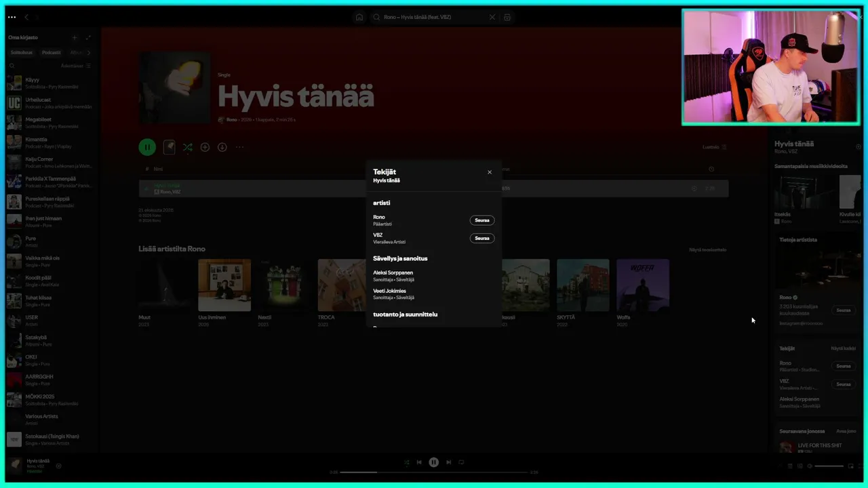This screenshot has width=868, height=488.
Task: Follow Rono in the Tekijät dialog
Action: click(482, 220)
